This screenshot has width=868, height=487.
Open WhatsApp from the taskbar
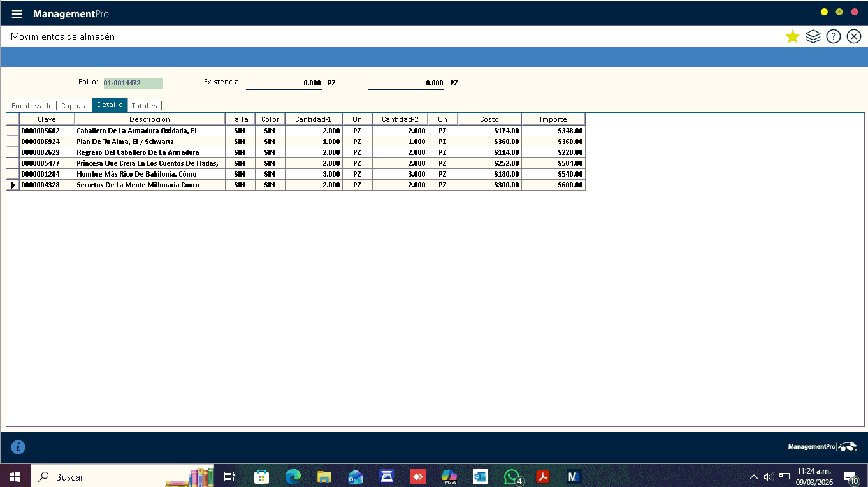[512, 476]
